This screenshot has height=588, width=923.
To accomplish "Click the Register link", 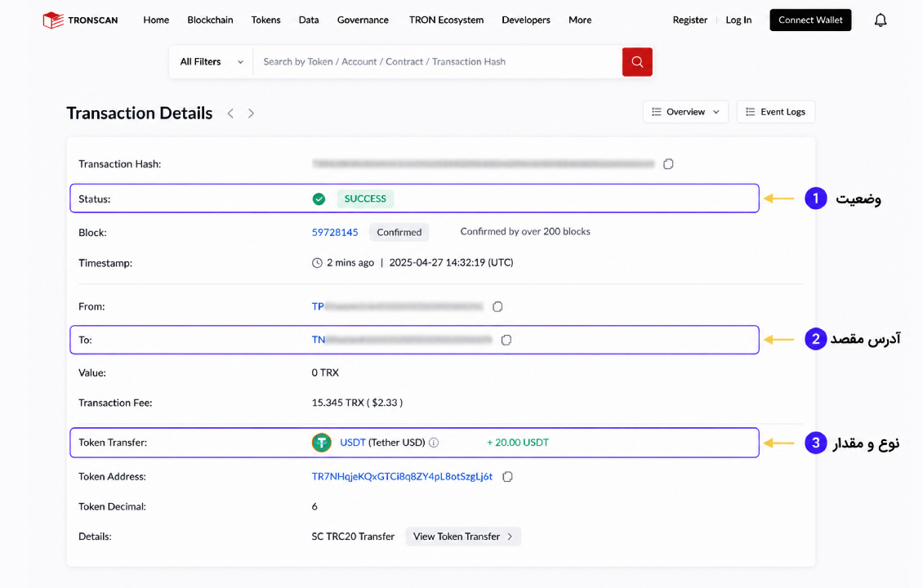I will (x=690, y=20).
